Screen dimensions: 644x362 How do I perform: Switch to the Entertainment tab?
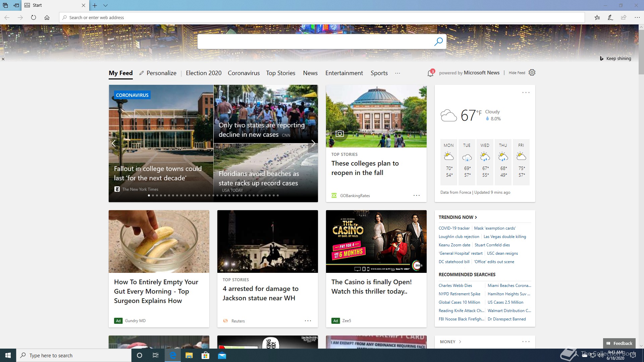[344, 73]
